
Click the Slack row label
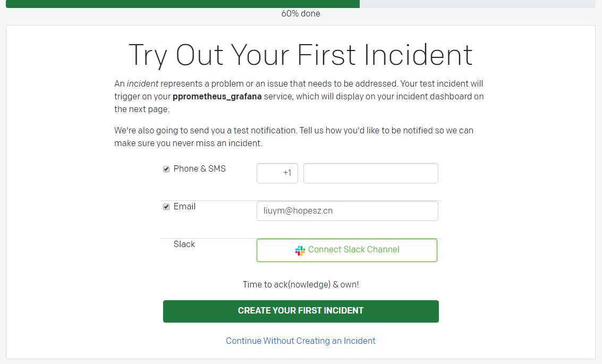click(x=184, y=244)
